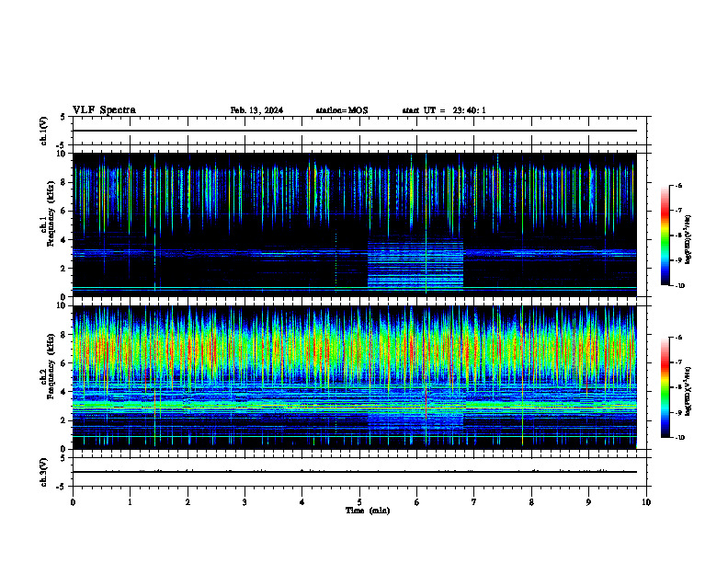Click the ch.3(V) axis label

tap(44, 472)
